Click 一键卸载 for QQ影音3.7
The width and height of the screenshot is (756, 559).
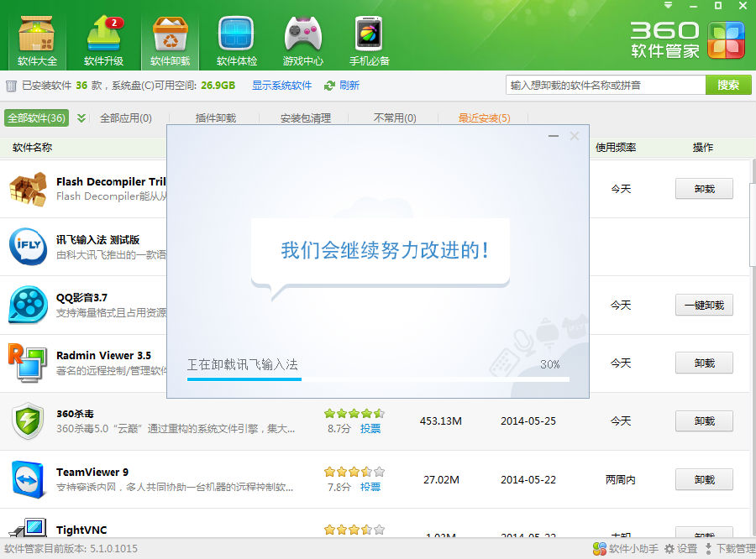point(704,305)
